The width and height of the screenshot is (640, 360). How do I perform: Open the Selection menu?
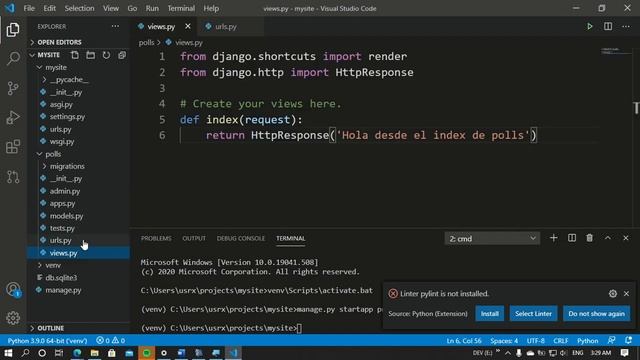click(79, 8)
